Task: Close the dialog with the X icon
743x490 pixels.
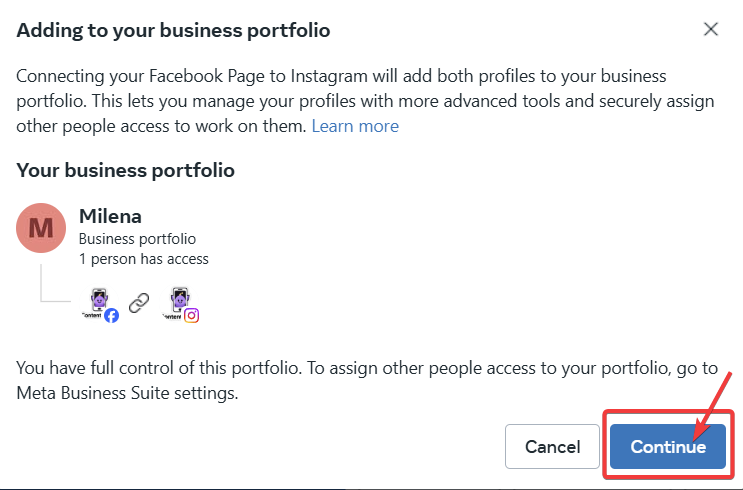Action: 711,29
